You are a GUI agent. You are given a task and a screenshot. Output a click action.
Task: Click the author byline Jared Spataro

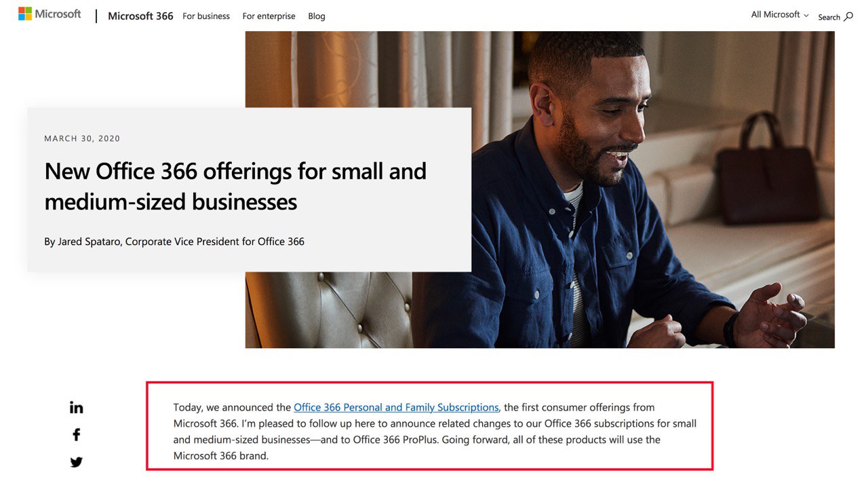tap(174, 242)
